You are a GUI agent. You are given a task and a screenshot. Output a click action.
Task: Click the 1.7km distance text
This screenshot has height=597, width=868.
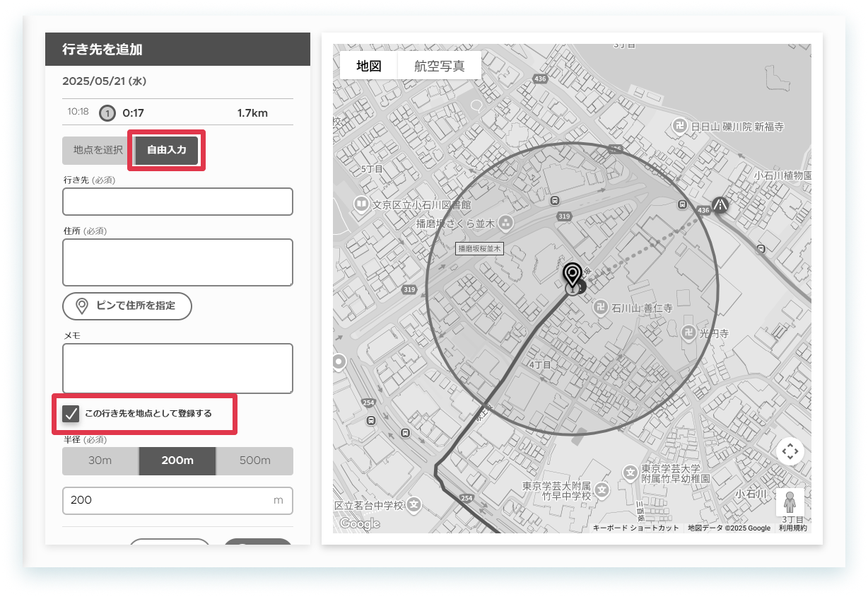[x=252, y=112]
